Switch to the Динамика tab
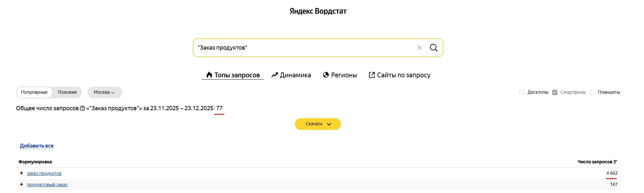This screenshot has height=193, width=644. [291, 75]
